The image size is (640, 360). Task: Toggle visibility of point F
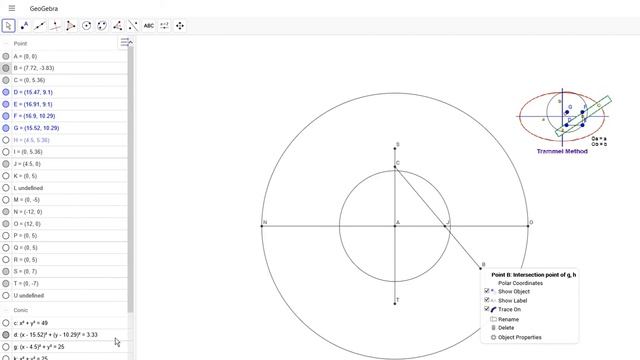pyautogui.click(x=6, y=116)
